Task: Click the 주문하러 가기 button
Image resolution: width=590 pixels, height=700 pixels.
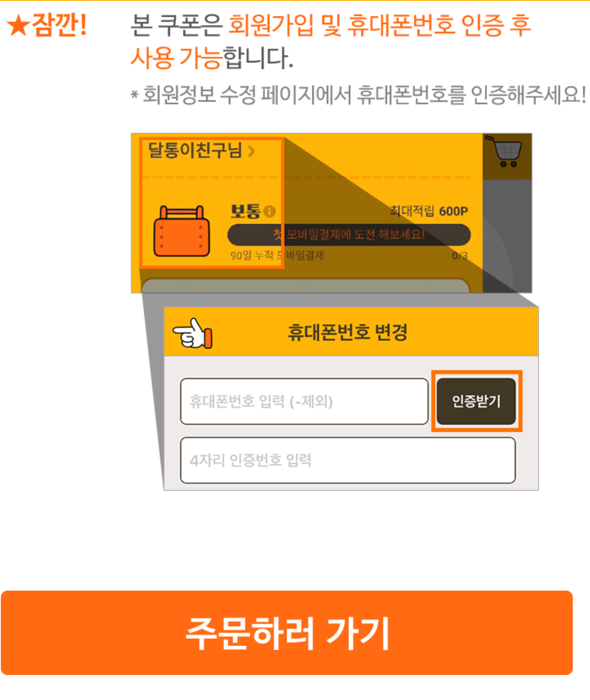Action: click(287, 632)
